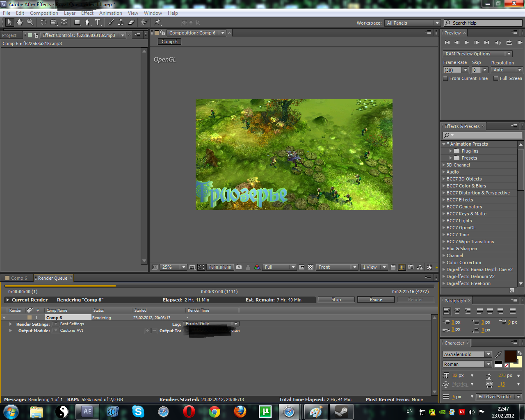525x420 pixels.
Task: Start RAM preview playback
Action: pyautogui.click(x=519, y=42)
